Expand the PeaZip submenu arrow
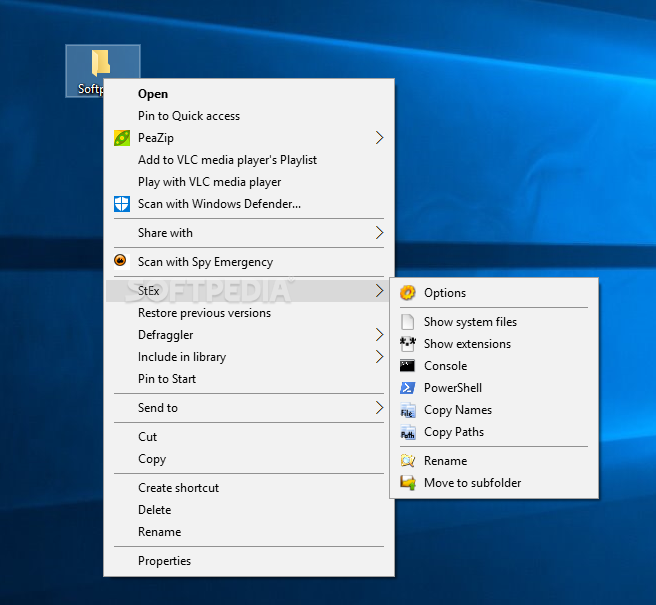The height and width of the screenshot is (605, 656). tap(379, 138)
